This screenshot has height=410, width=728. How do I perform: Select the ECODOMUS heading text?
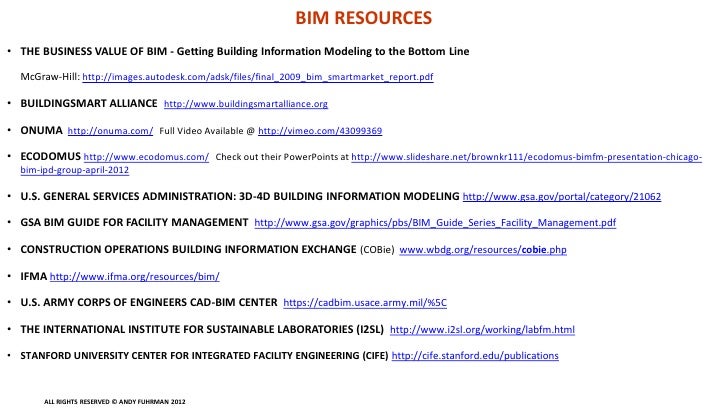[51, 156]
